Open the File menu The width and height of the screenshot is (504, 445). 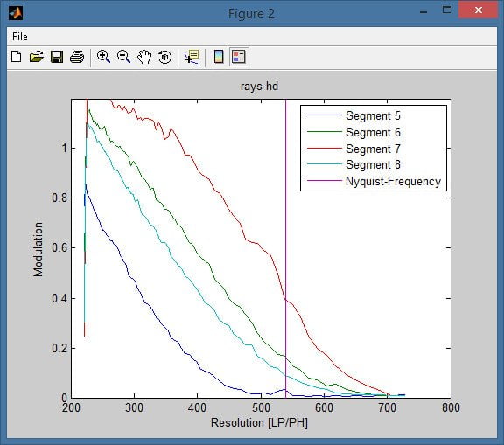point(20,37)
